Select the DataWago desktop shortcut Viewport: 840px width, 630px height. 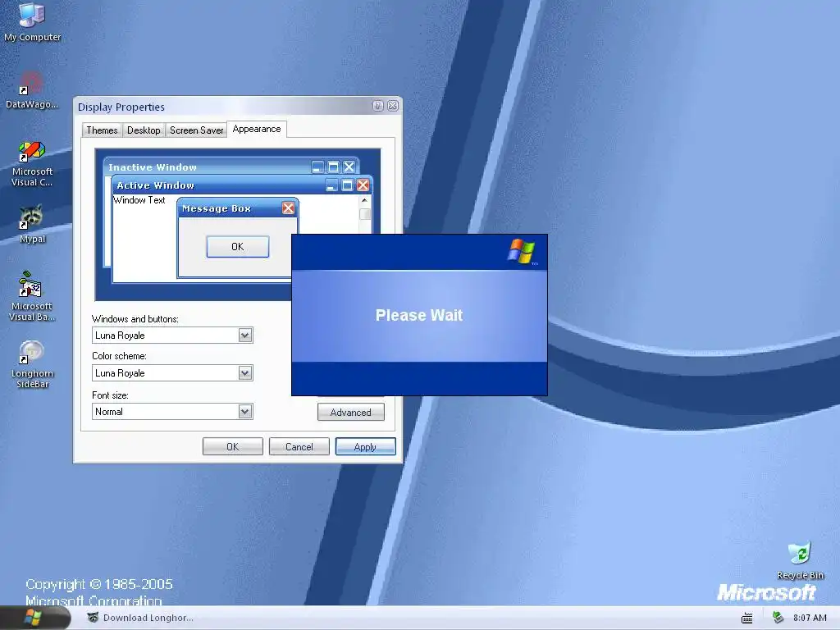pos(32,91)
